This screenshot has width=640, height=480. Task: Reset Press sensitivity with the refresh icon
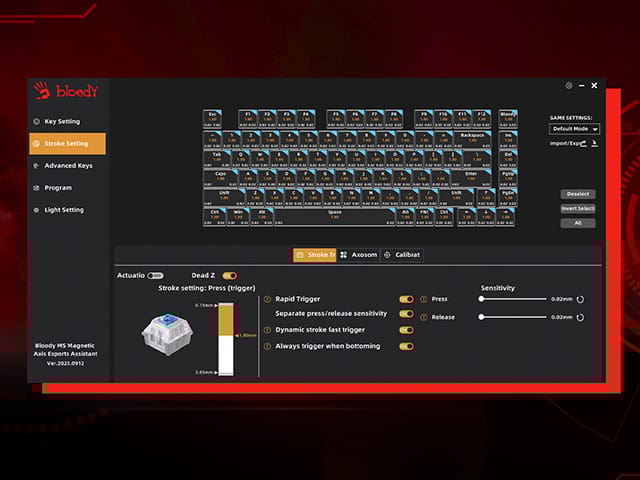[x=580, y=299]
